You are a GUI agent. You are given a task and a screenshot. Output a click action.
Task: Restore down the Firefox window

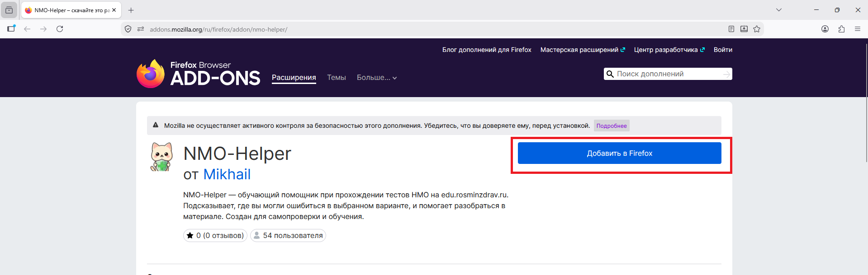837,10
